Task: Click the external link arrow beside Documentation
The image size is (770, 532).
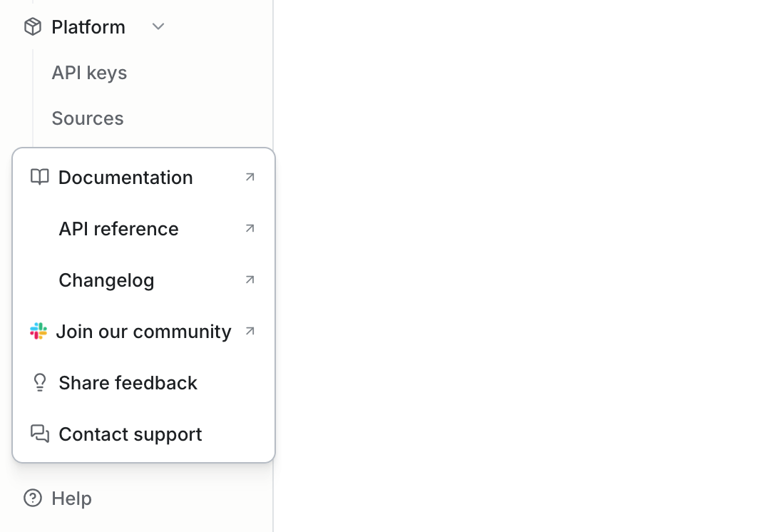Action: 250,177
